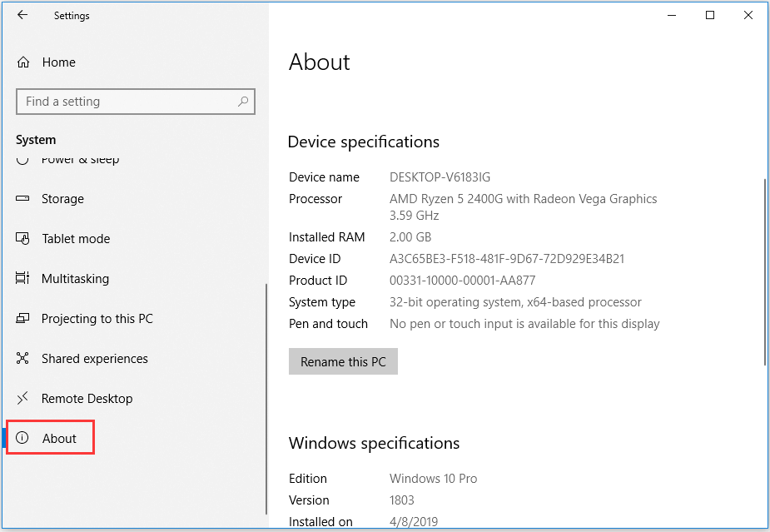The width and height of the screenshot is (770, 532).
Task: Open Tablet mode via its icon
Action: tap(23, 239)
